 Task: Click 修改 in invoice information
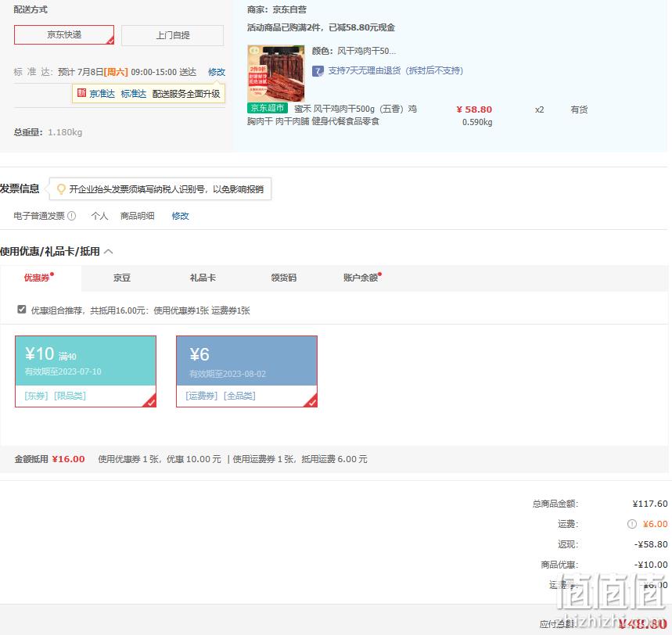tap(180, 216)
